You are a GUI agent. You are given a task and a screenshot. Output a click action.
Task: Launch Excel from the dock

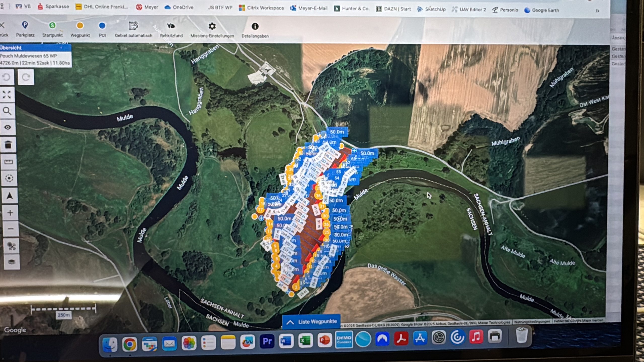coord(306,341)
